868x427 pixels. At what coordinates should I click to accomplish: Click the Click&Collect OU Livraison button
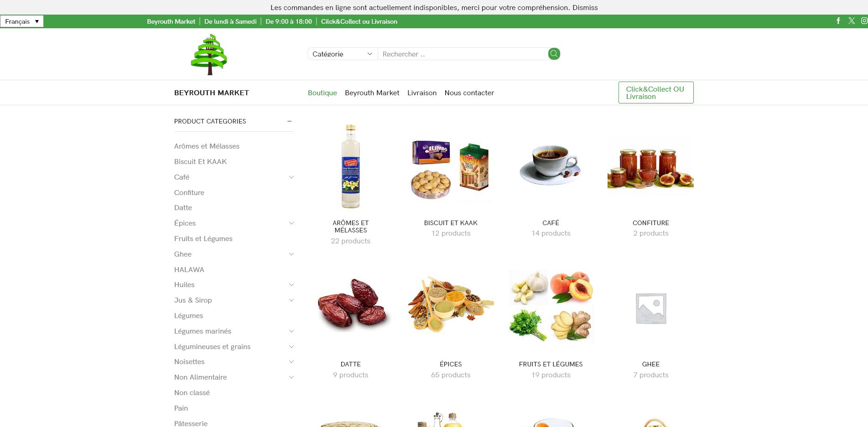[x=655, y=93]
